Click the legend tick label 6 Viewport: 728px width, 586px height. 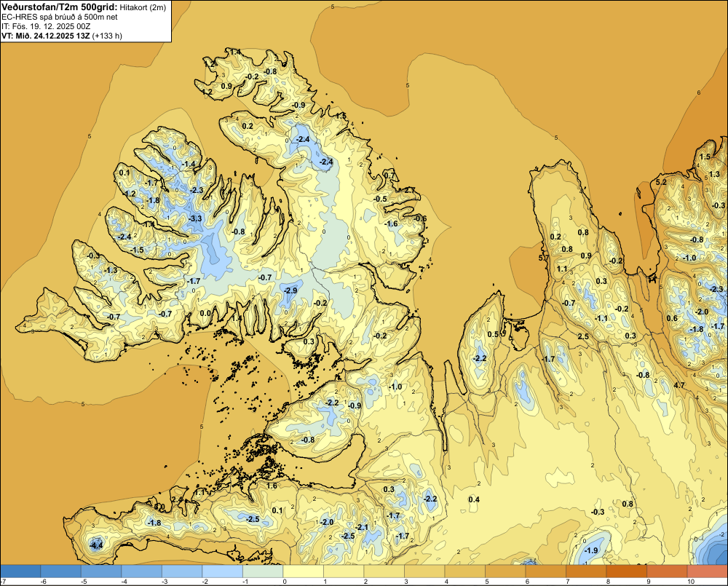pyautogui.click(x=527, y=582)
